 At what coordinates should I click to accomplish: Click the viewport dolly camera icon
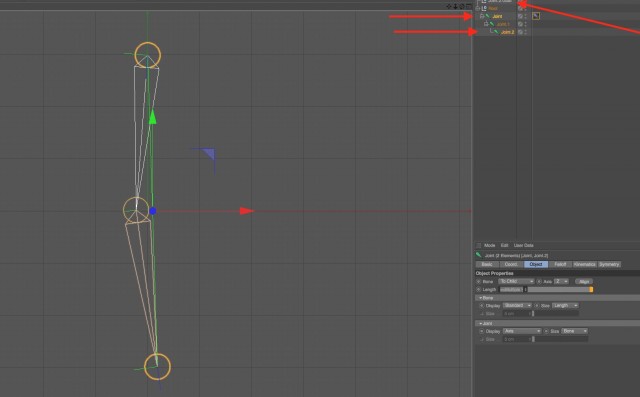point(456,6)
